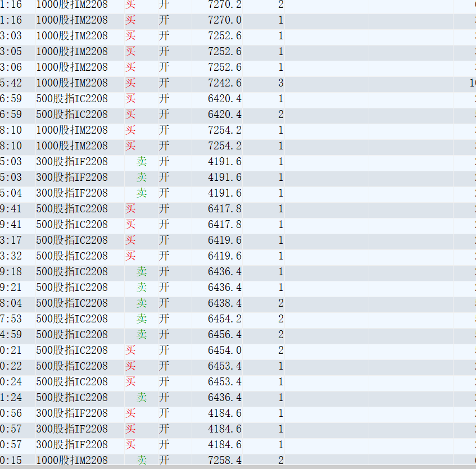Viewport: 476px width, 469px height.
Task: Select the 0:21 time cell
Action: 11,350
